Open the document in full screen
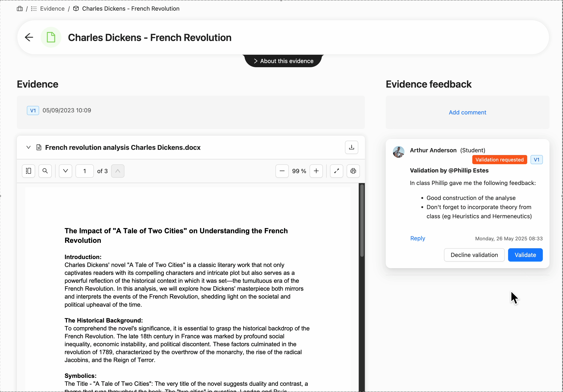 point(336,171)
